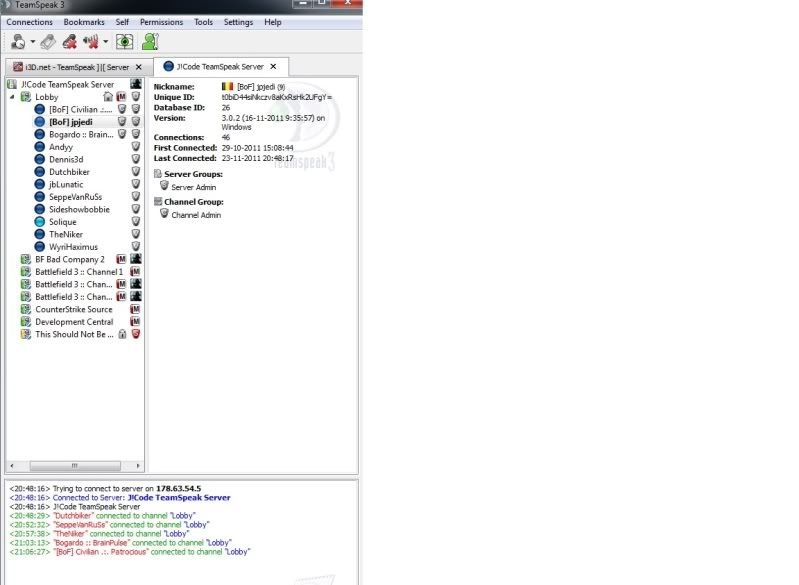Open the Self menu
Image resolution: width=799 pixels, height=585 pixels.
pos(122,22)
